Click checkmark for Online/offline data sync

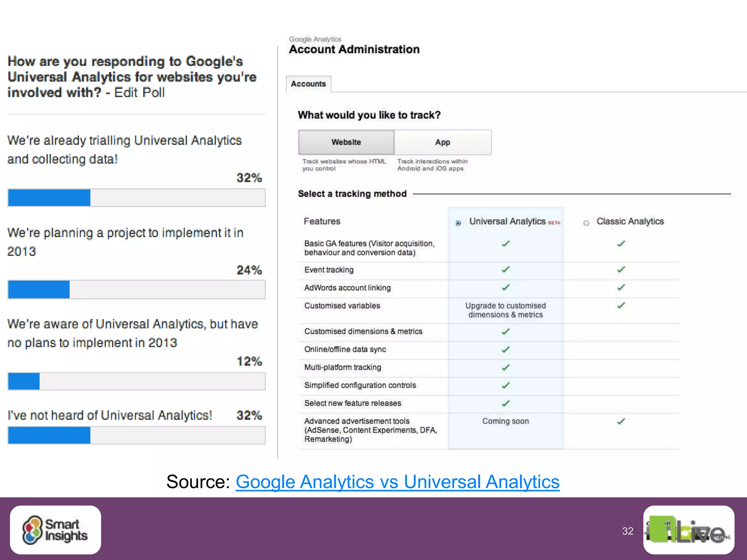506,350
